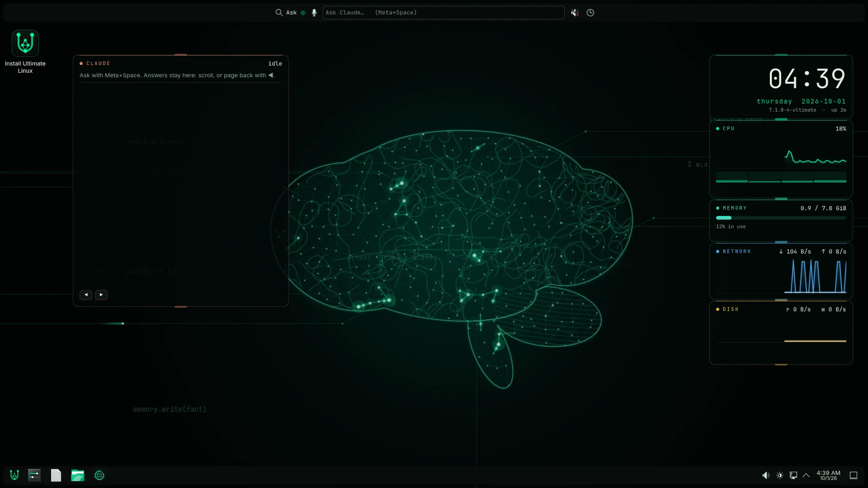Screen dimensions: 868x488
Task: Click the 12% in use memory text
Action: (x=731, y=227)
